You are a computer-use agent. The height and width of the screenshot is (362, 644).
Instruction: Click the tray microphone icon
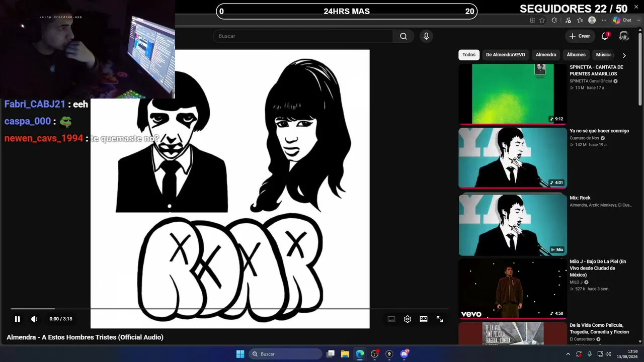(590, 354)
